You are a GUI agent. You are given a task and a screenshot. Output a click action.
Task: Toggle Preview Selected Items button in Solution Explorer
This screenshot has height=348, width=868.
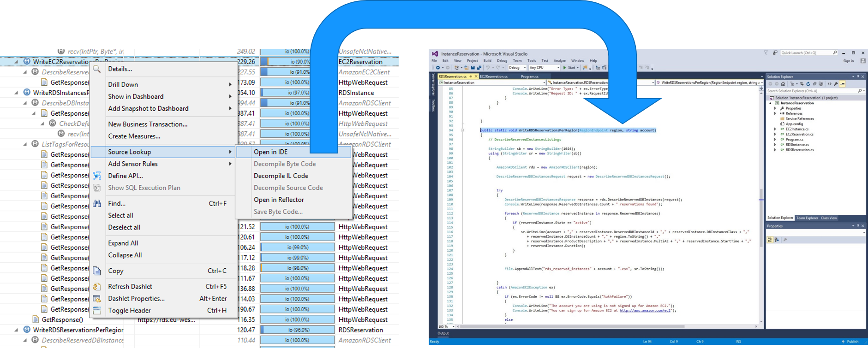tap(842, 84)
